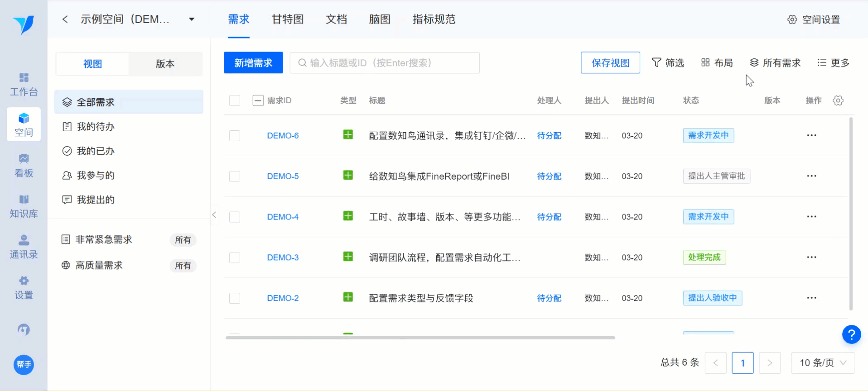The height and width of the screenshot is (391, 868).
Task: Collapse the left panel with the chevron handle
Action: [x=214, y=215]
